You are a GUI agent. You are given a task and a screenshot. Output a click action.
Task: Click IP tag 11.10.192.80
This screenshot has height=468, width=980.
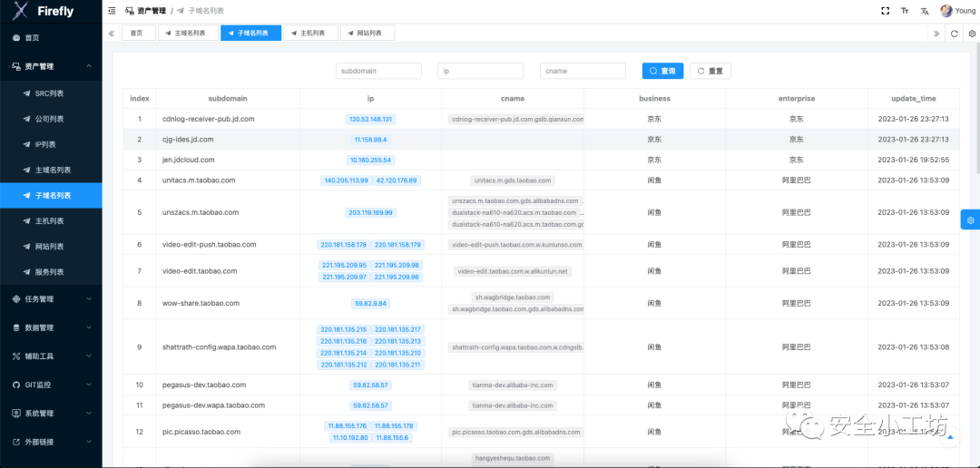pos(349,438)
